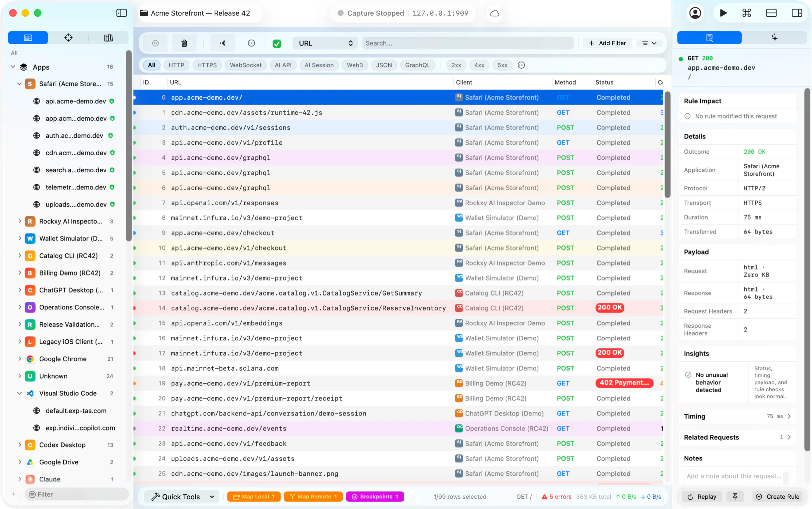Image resolution: width=812 pixels, height=509 pixels.
Task: Open more protocol filters ellipsis
Action: (x=521, y=65)
